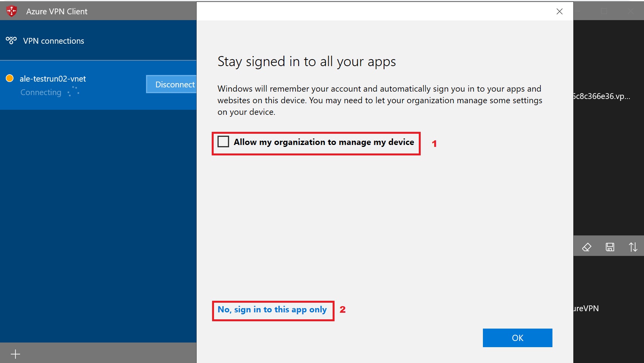Check Allow my organization to manage my device

coord(223,142)
